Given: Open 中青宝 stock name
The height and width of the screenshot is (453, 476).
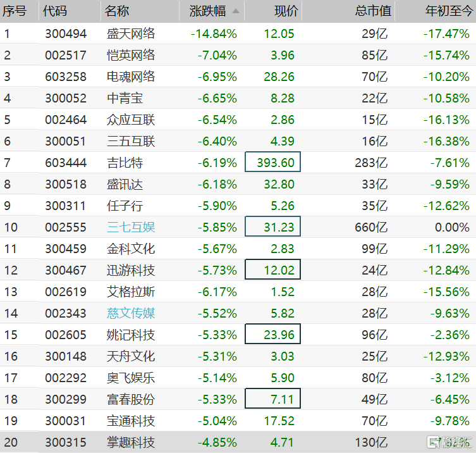Looking at the screenshot, I should (x=125, y=98).
